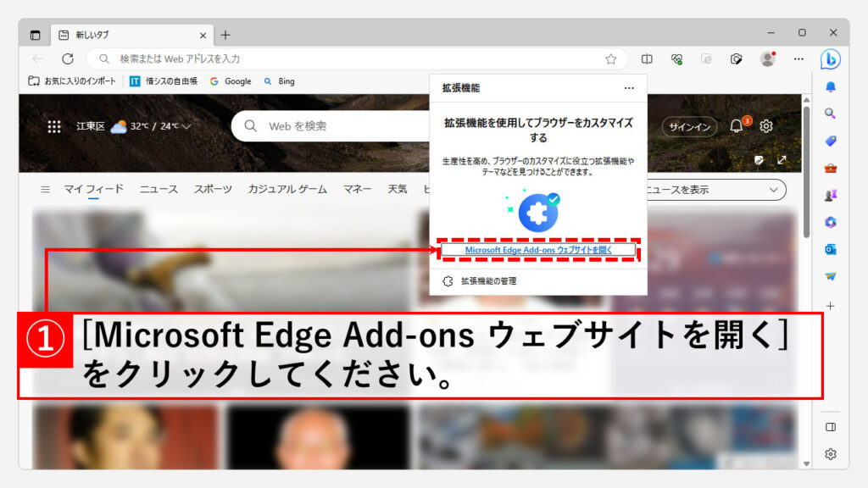Click the 江東区 location text
Viewport: 868px width, 488px height.
[x=90, y=126]
